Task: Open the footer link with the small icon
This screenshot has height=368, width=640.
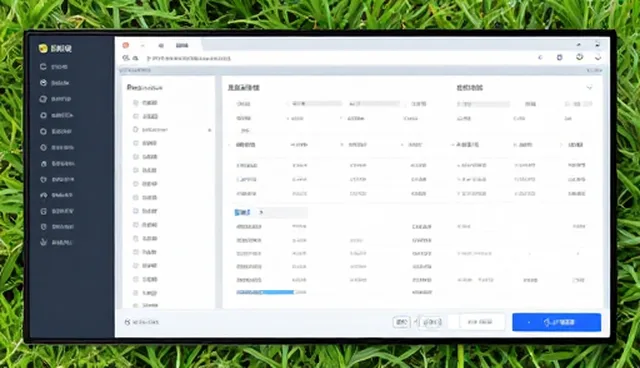Action: click(142, 322)
